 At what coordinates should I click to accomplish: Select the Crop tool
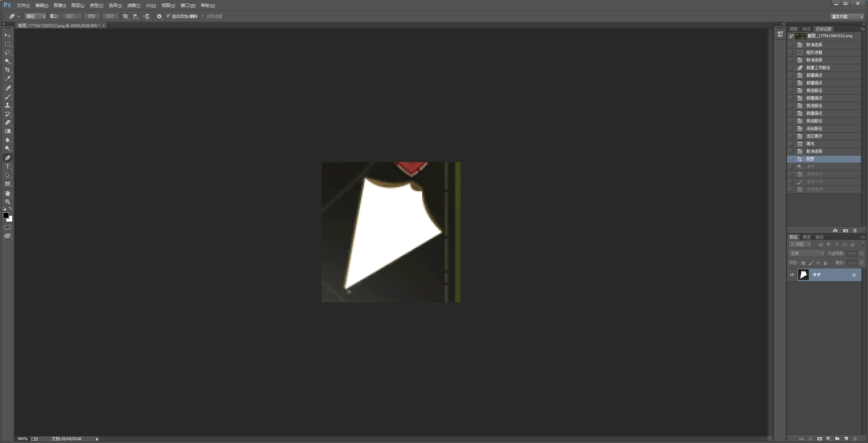(7, 70)
